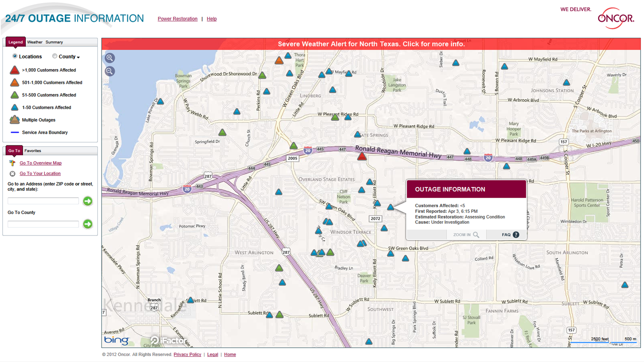Click the Go To Overview Map link

coord(40,163)
